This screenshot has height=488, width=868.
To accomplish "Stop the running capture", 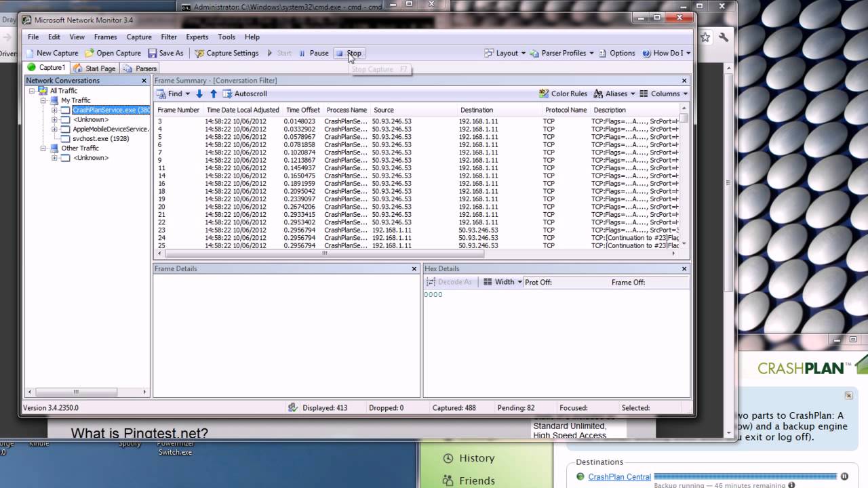I will tap(349, 53).
